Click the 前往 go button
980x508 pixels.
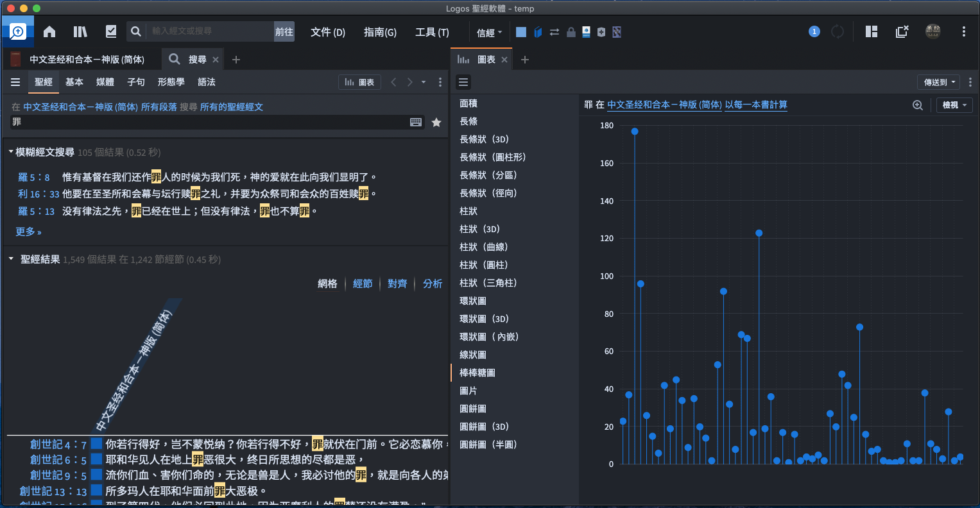[284, 31]
